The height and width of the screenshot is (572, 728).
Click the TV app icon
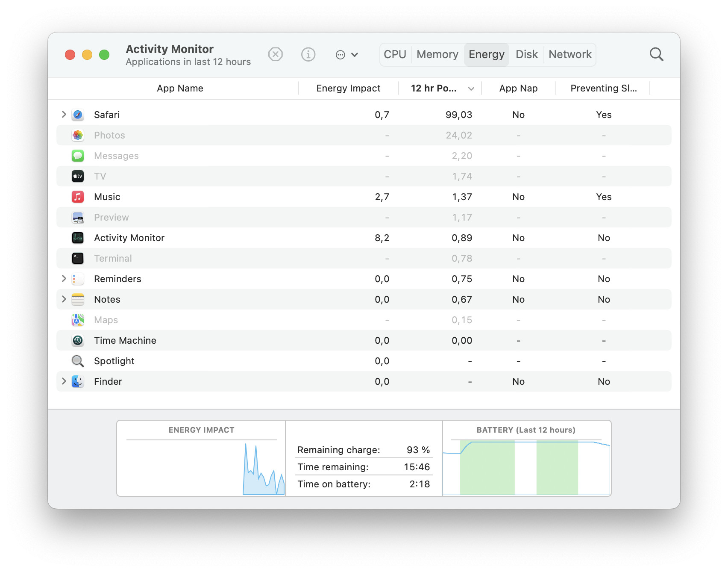pos(78,176)
